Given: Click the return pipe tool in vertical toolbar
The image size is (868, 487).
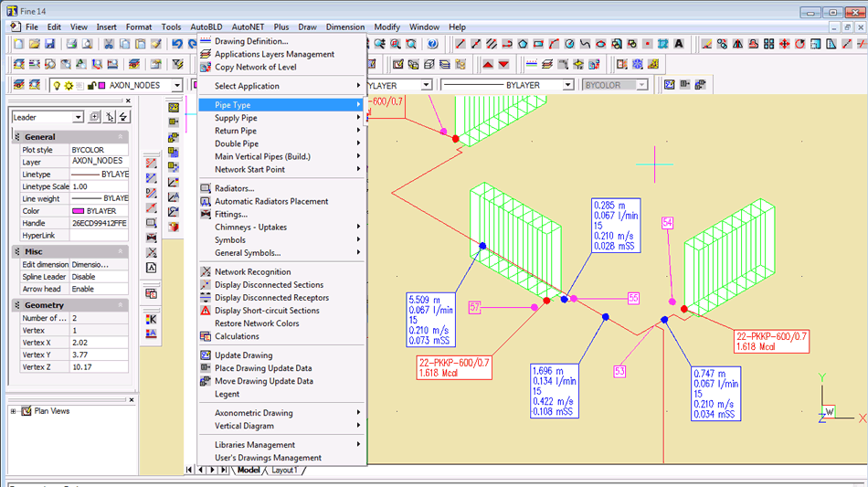Looking at the screenshot, I should (151, 178).
